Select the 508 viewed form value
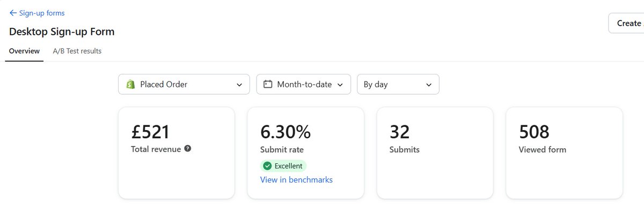Viewport: 644px width, 204px height. pyautogui.click(x=535, y=132)
